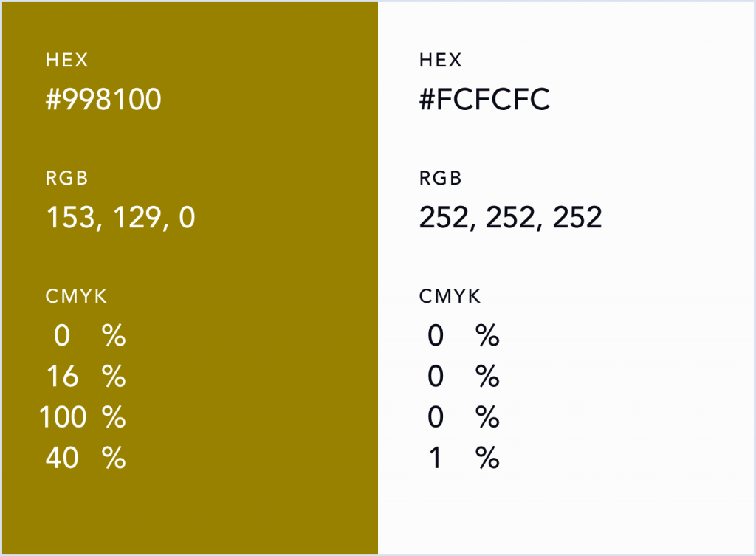Select the RGB value 153, 129, 0

(x=120, y=218)
